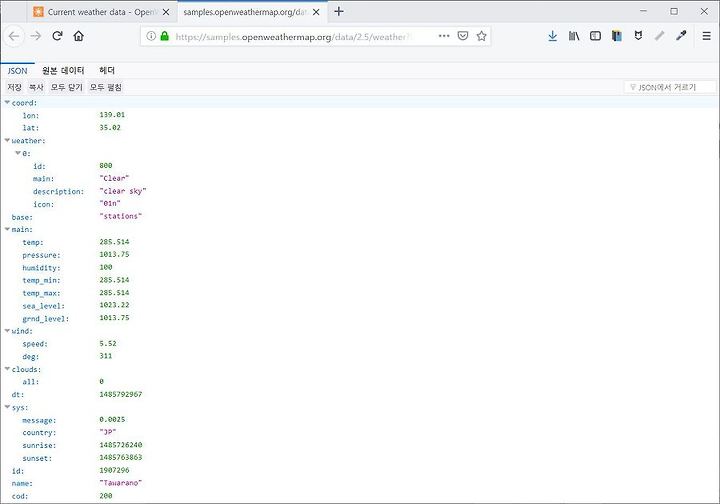Select the base value "stations"
This screenshot has width=720, height=504.
click(121, 216)
